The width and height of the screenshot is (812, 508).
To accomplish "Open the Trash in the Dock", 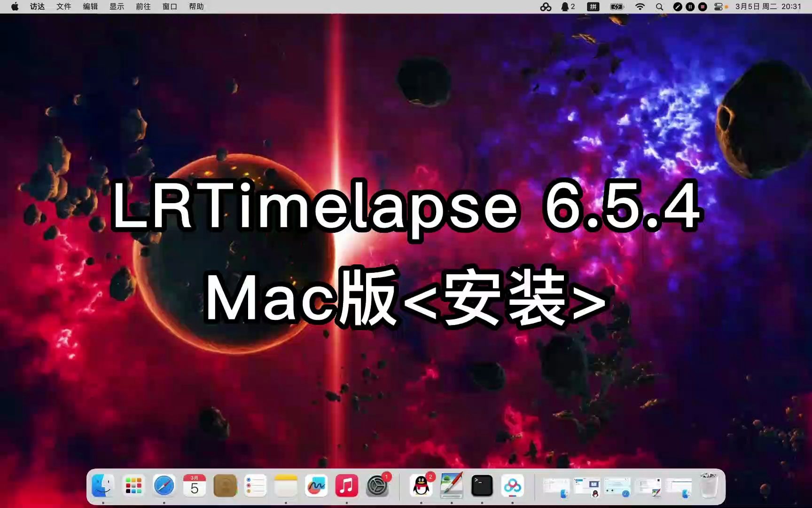I will (x=709, y=485).
